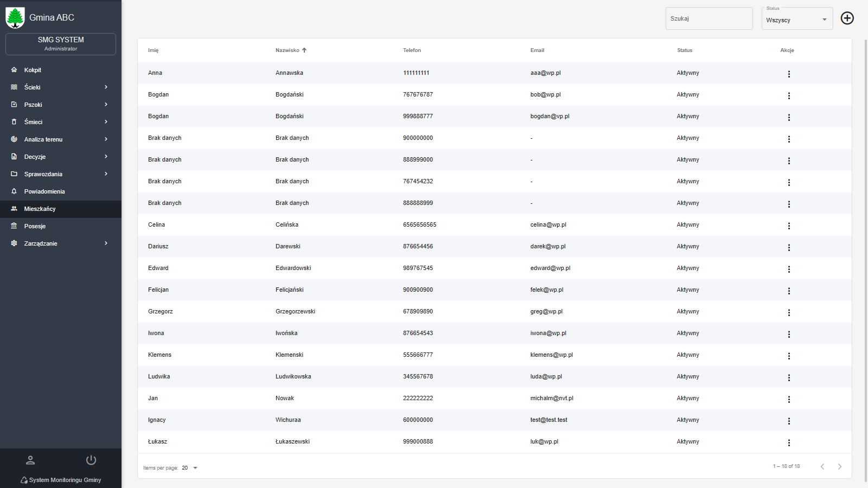Click the Gmina ABC tree logo
Viewport: 868px width, 488px height.
(x=15, y=17)
